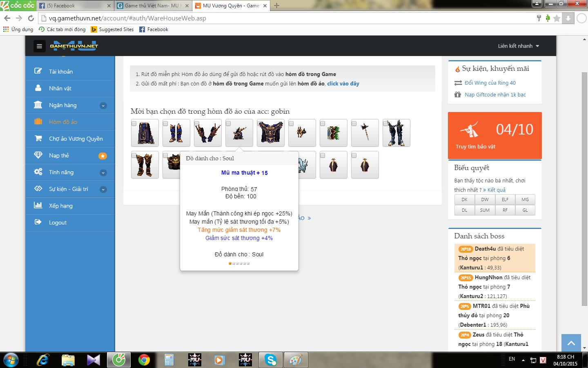The image size is (588, 368).
Task: Select the Ngân hàng sidebar item
Action: [70, 105]
